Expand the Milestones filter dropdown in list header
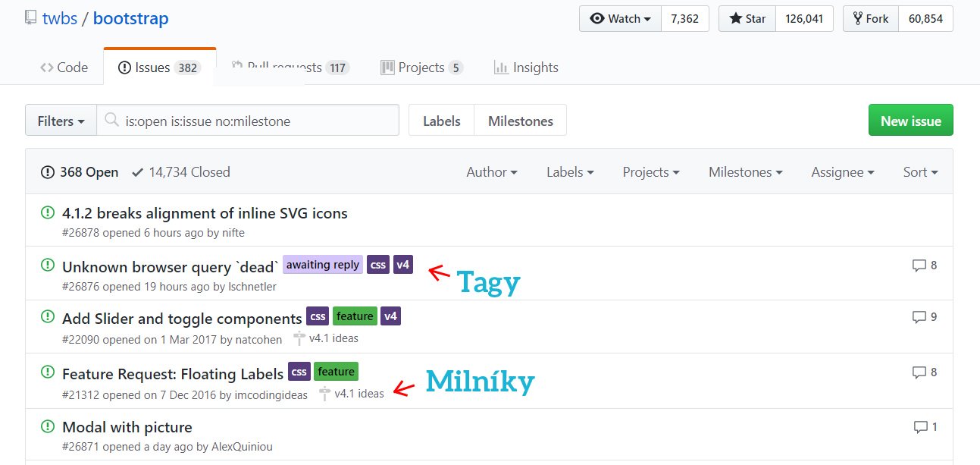Image resolution: width=980 pixels, height=465 pixels. tap(746, 172)
